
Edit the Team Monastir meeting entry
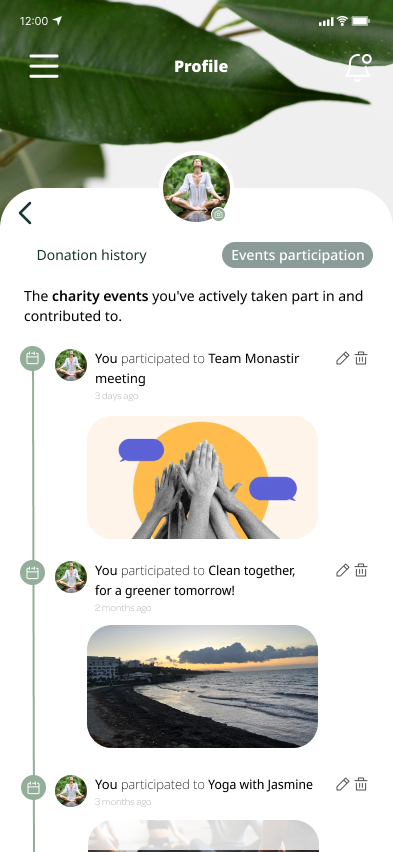tap(342, 358)
